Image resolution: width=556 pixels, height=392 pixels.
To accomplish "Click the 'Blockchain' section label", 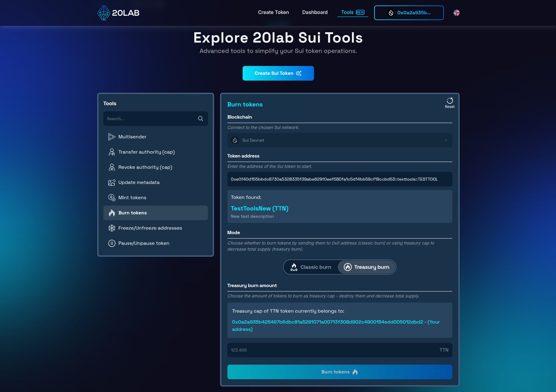I will pyautogui.click(x=240, y=117).
